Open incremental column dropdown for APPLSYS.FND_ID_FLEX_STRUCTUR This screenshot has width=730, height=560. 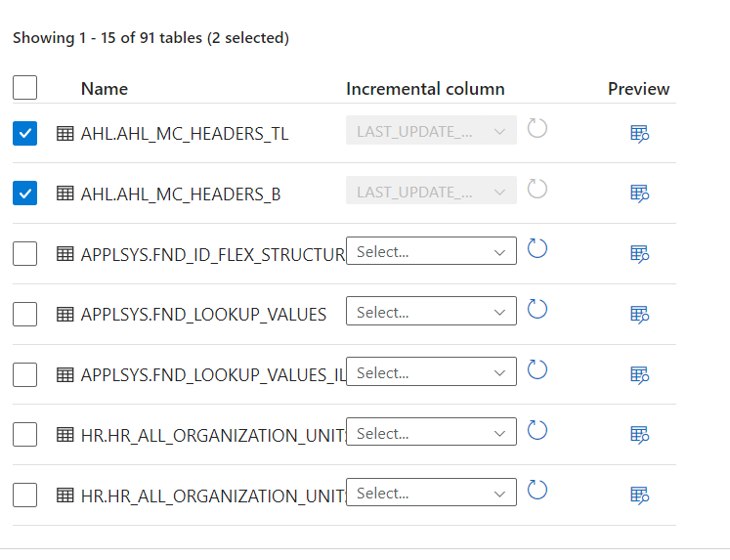[x=431, y=252]
